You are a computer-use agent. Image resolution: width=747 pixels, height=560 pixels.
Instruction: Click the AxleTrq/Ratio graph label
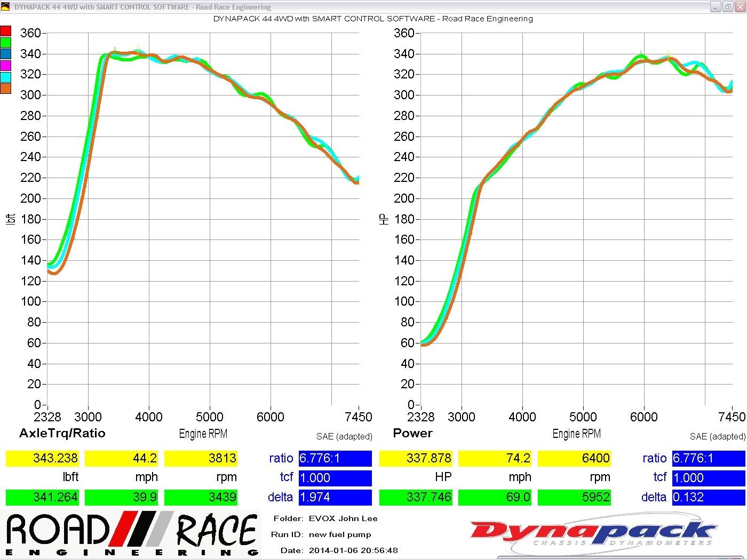point(62,433)
